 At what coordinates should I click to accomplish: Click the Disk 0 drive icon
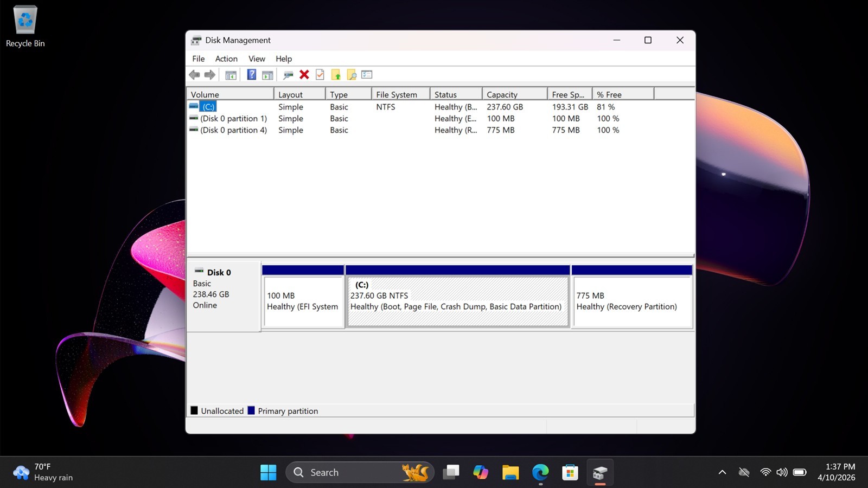[x=199, y=271]
